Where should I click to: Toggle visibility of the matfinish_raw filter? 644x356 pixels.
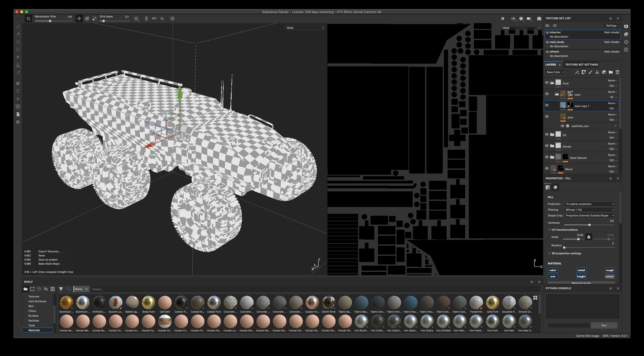tap(562, 126)
